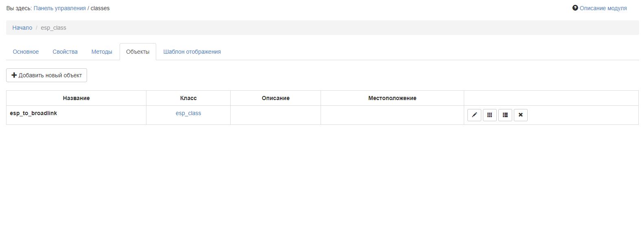
Task: Select the esp_to_broadlink object name
Action: click(x=33, y=113)
